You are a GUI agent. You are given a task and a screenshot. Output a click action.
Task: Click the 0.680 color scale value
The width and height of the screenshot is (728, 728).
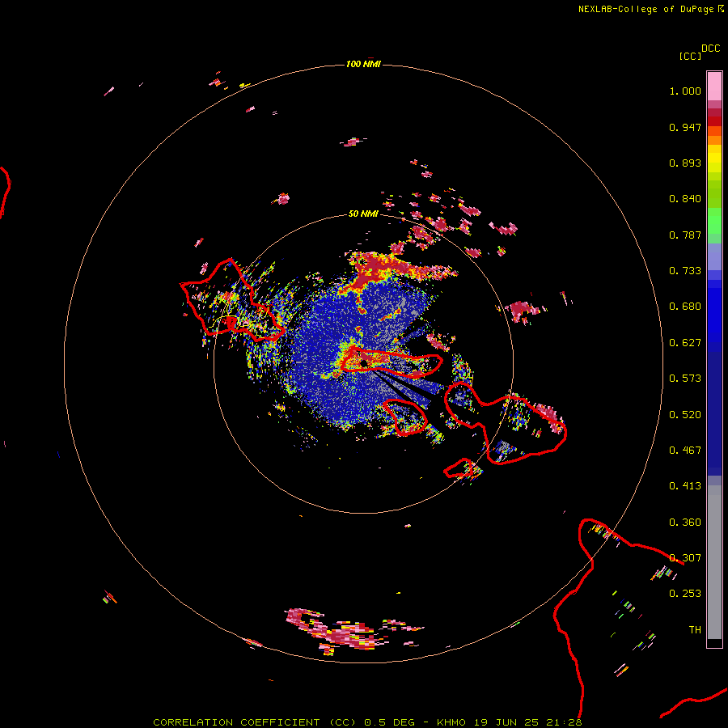[685, 307]
